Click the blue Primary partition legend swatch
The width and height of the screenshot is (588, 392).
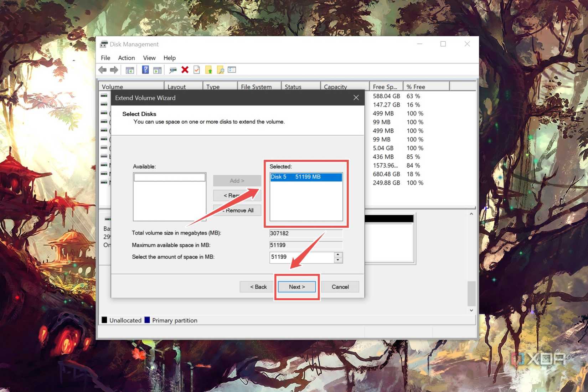[147, 320]
